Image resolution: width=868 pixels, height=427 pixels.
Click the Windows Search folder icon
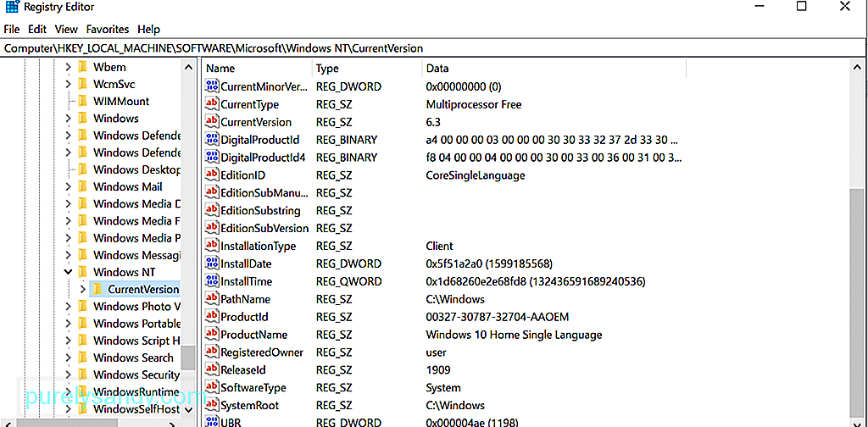pyautogui.click(x=83, y=358)
